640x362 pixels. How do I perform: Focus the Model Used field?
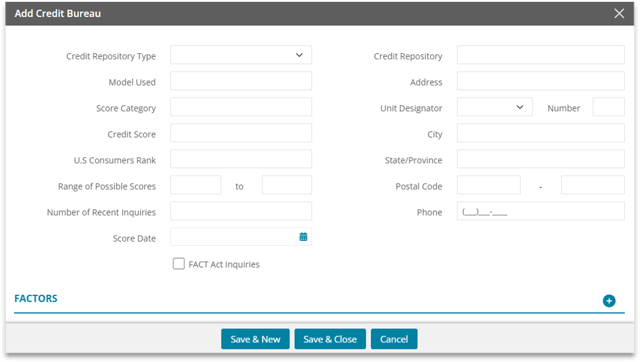click(x=241, y=81)
